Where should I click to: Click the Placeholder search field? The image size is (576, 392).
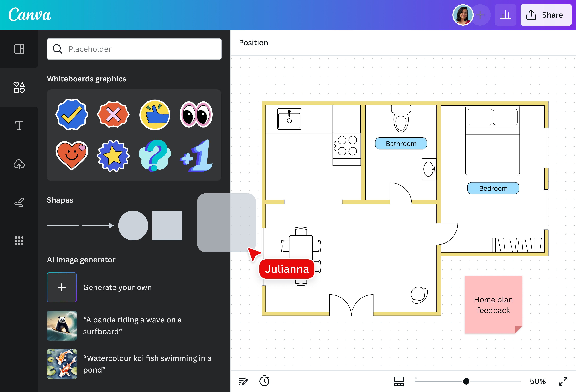(x=134, y=49)
